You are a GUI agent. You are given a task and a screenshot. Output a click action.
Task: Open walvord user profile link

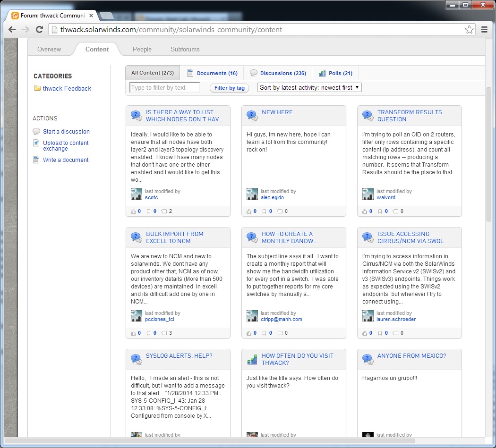click(x=386, y=198)
